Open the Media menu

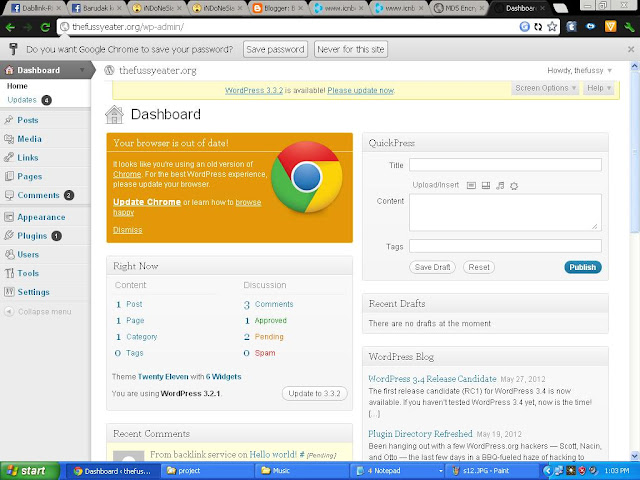tap(29, 139)
